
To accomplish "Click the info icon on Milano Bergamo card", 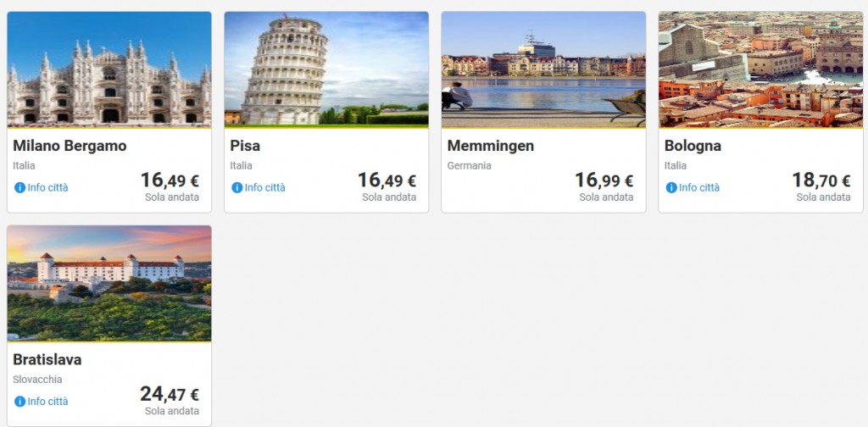I will coord(19,187).
